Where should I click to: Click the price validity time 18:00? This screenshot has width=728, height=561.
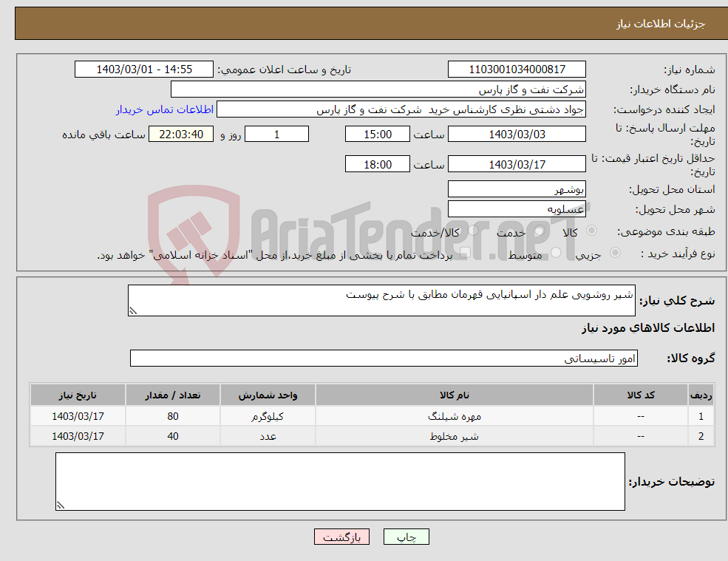tap(378, 164)
